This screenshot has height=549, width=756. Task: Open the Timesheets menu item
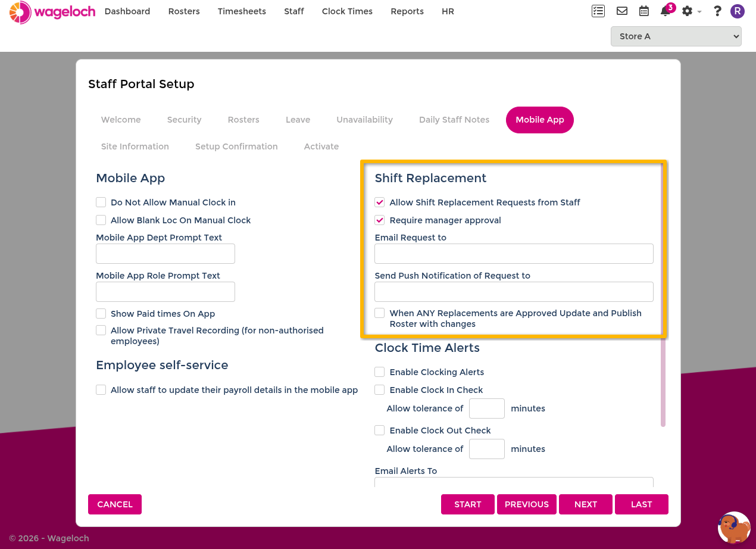pos(242,11)
